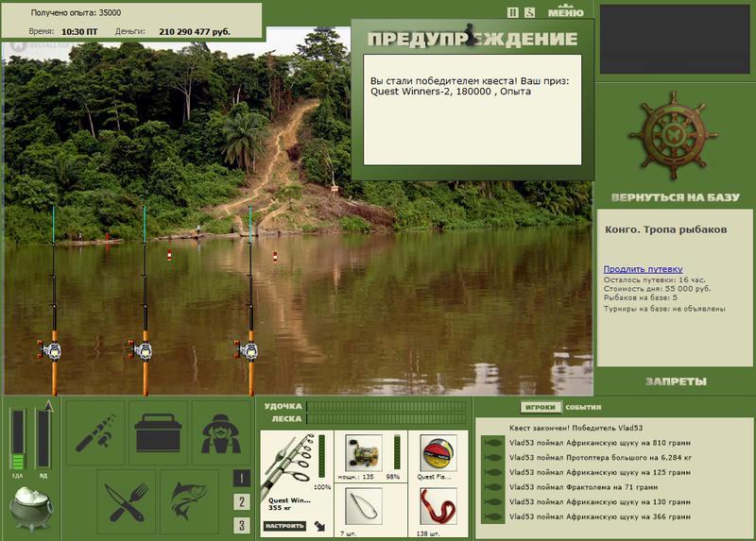Open the knife and fork food icon
The width and height of the screenshot is (756, 541).
click(127, 501)
